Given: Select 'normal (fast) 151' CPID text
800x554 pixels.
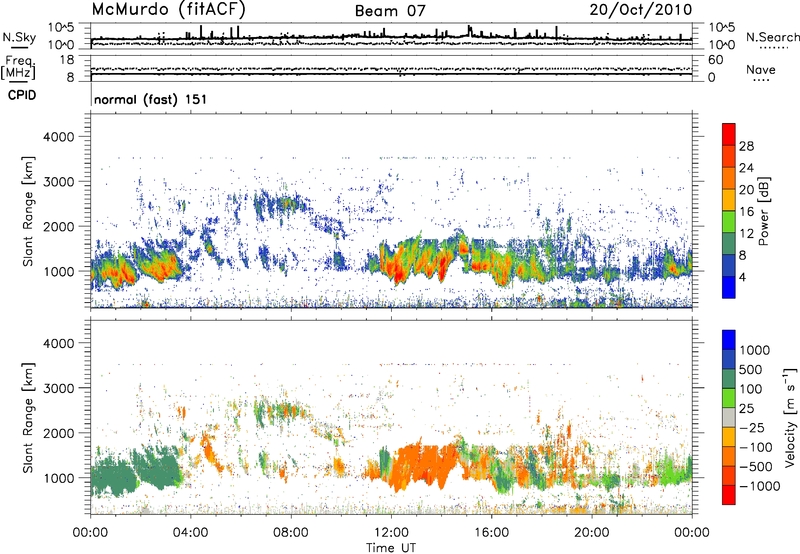Looking at the screenshot, I should pos(151,99).
